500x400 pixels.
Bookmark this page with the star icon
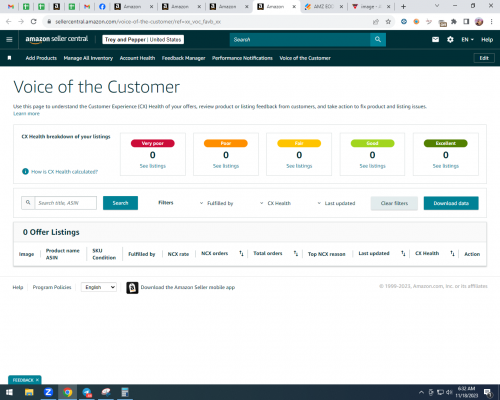point(388,22)
